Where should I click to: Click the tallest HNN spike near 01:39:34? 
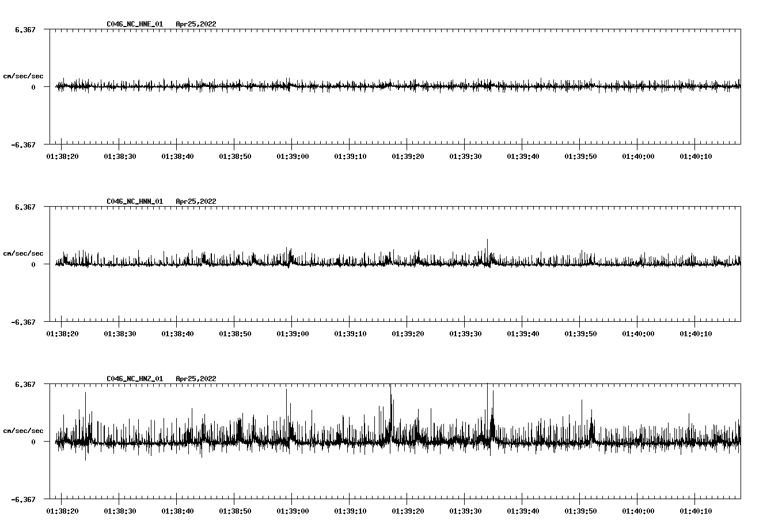[x=487, y=241]
